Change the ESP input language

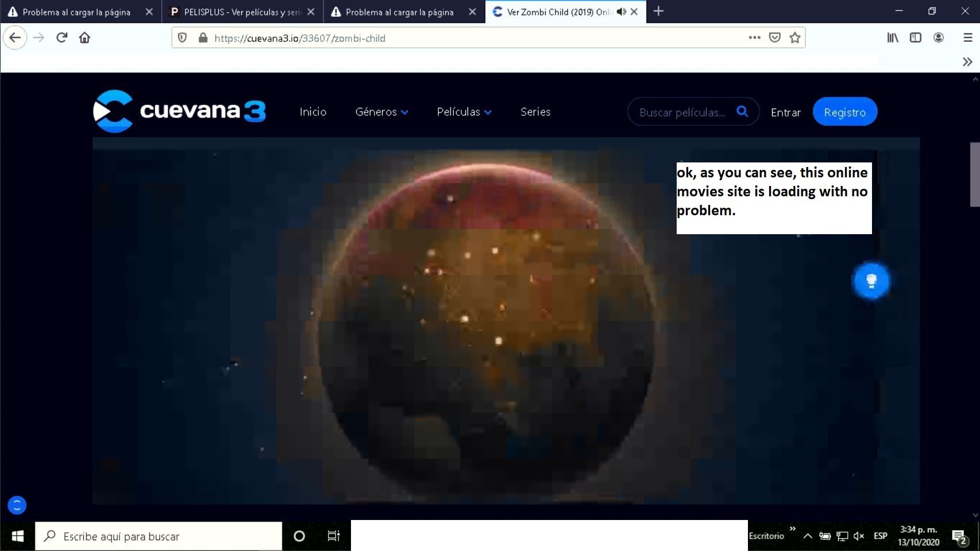pos(880,536)
